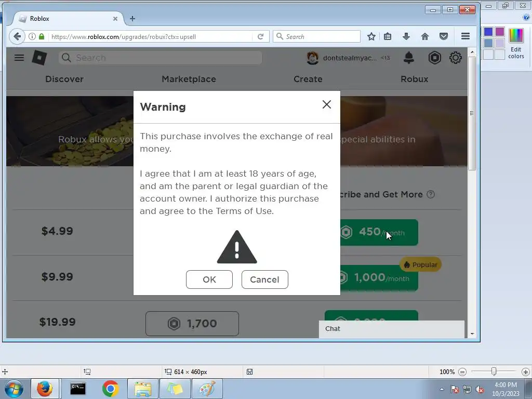Pick the magenta color swatch in Paint
Viewport: 532px width, 399px height.
(499, 32)
